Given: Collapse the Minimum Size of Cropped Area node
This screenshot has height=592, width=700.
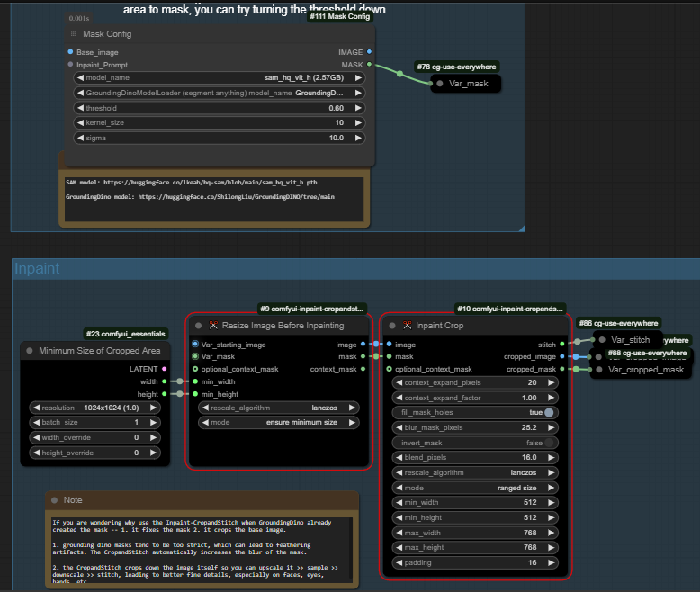Looking at the screenshot, I should [x=30, y=351].
